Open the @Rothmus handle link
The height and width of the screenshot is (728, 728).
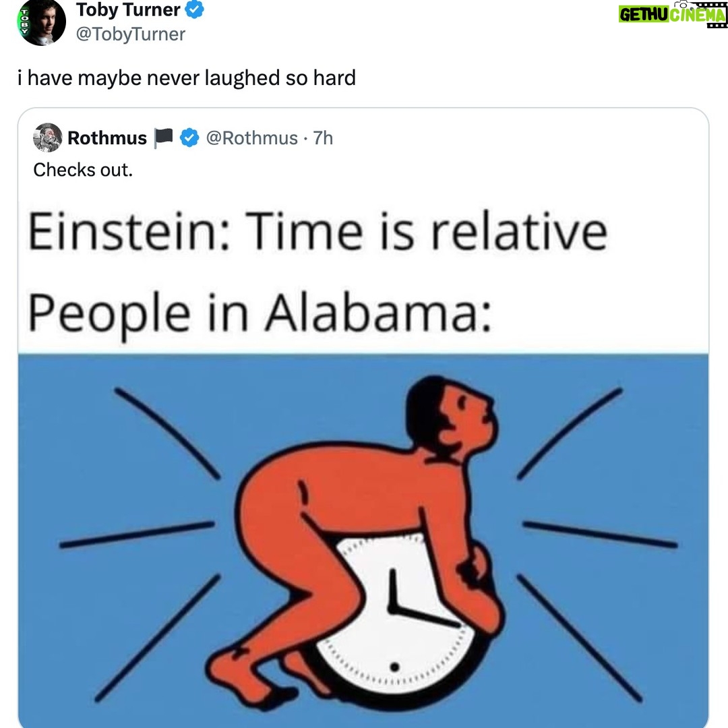point(251,138)
